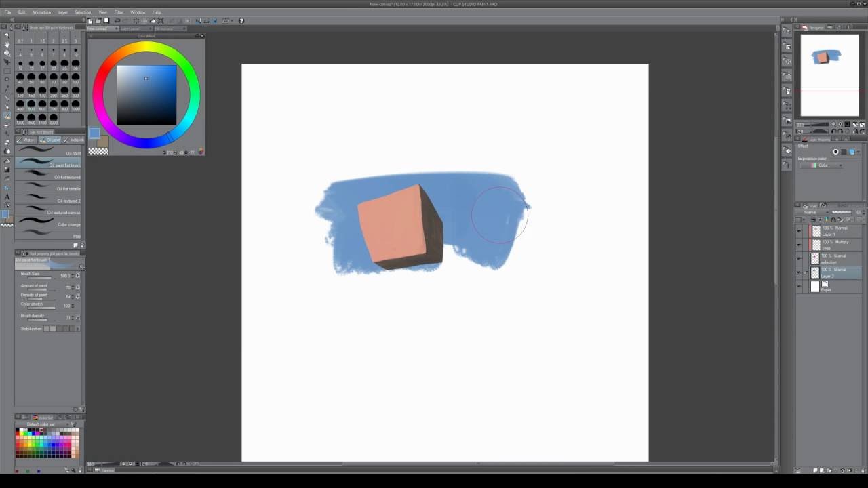Click the Clear layer icon in command bar
The image size is (868, 488).
(136, 21)
